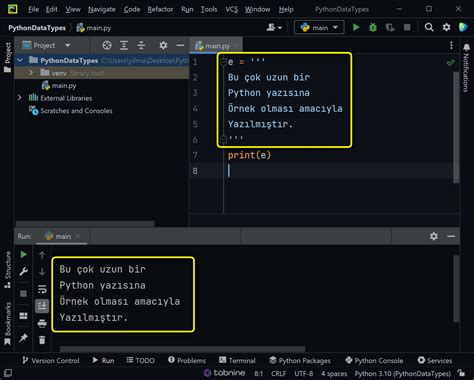Hide the Run tool window

451,236
